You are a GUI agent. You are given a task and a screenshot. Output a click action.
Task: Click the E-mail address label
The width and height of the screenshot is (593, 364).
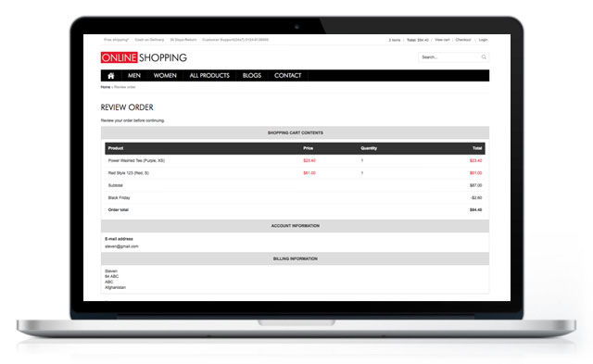coord(119,239)
